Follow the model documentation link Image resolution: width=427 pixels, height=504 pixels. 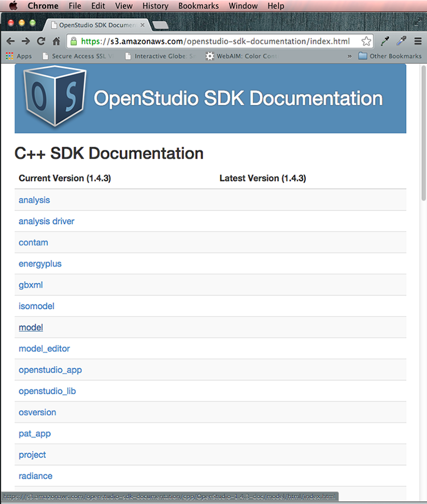point(31,327)
